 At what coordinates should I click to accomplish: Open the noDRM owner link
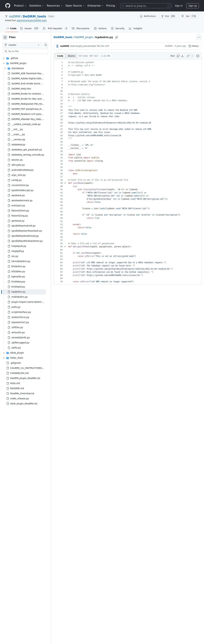(x=14, y=16)
